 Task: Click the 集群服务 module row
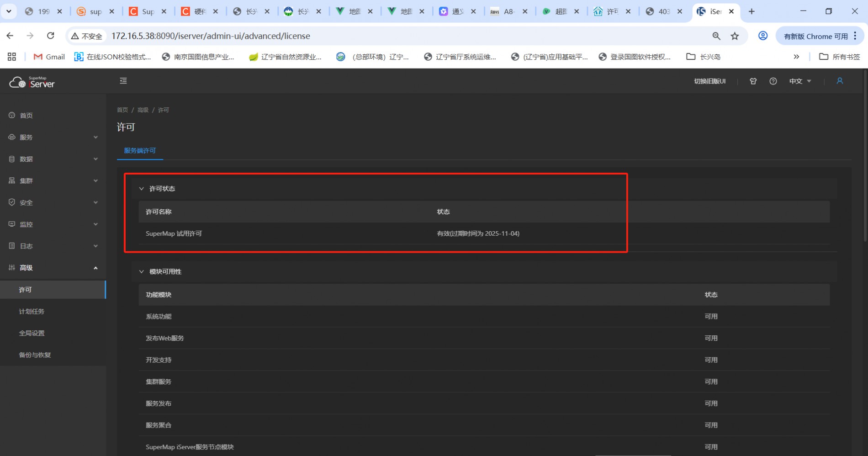pyautogui.click(x=484, y=382)
